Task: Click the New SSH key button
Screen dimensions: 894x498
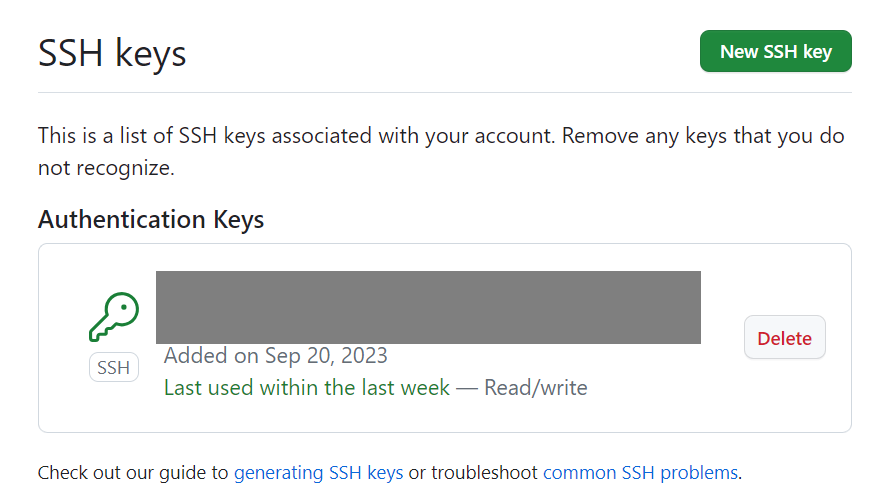Action: point(775,52)
